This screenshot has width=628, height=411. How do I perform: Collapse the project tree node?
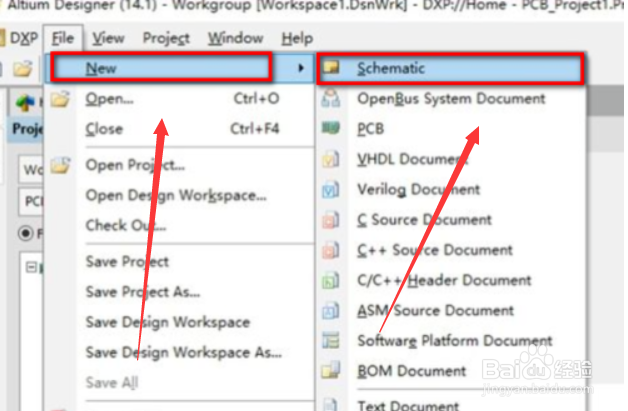(x=31, y=267)
